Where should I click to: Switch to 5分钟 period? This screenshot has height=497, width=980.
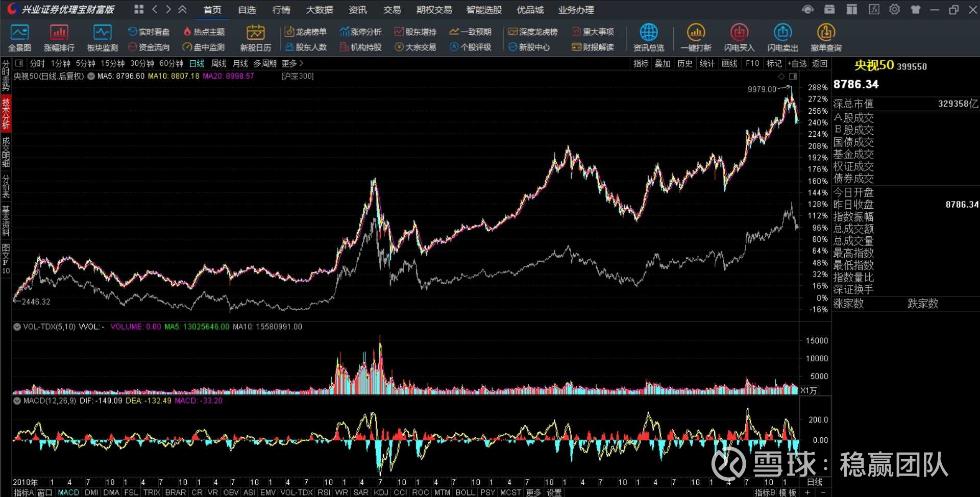[x=86, y=63]
